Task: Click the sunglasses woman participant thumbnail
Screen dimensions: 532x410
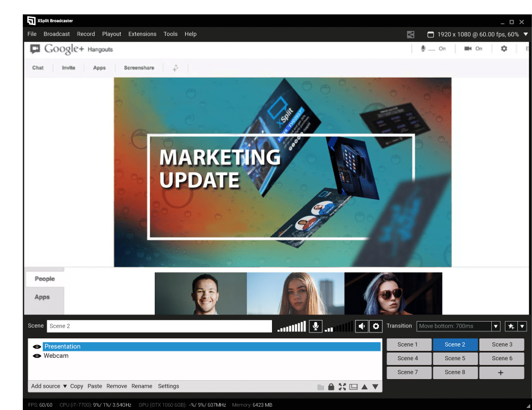Action: point(393,293)
